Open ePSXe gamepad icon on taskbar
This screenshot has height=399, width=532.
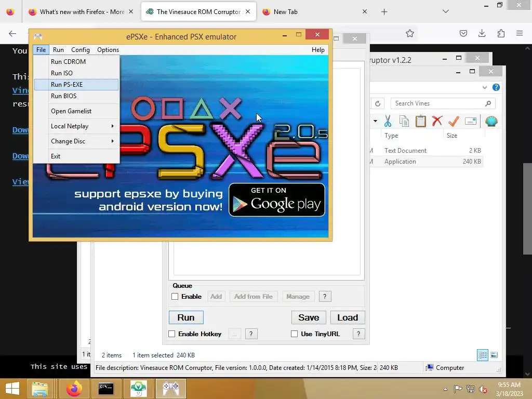[x=171, y=389]
